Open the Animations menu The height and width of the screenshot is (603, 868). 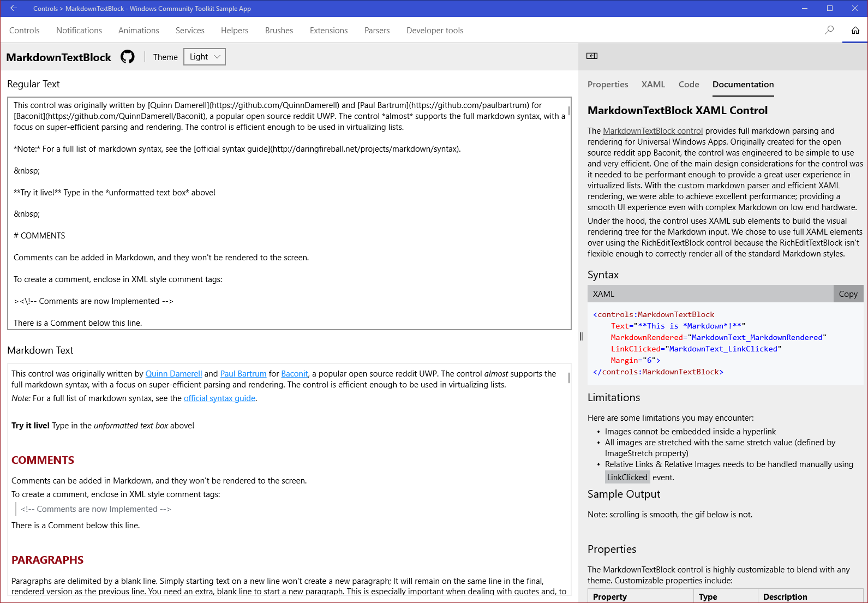[139, 31]
